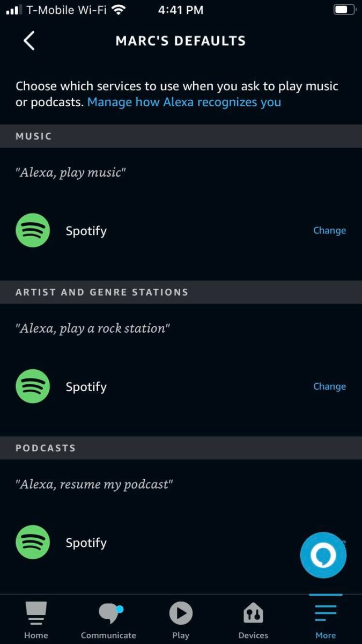Image resolution: width=362 pixels, height=644 pixels.
Task: Tap the Wi-Fi signal icon in status bar
Action: click(119, 10)
